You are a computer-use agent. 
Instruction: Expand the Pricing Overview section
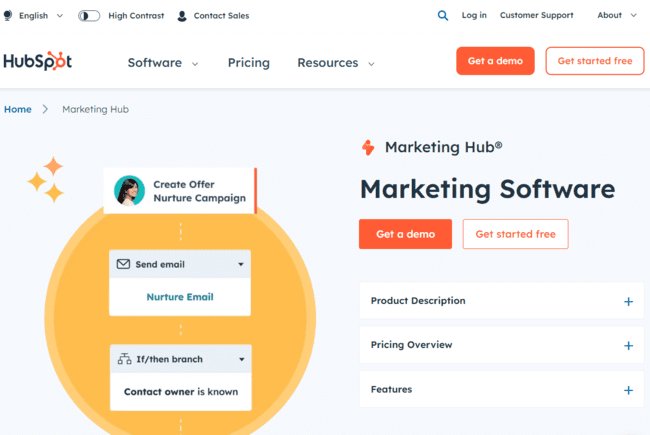pos(502,345)
